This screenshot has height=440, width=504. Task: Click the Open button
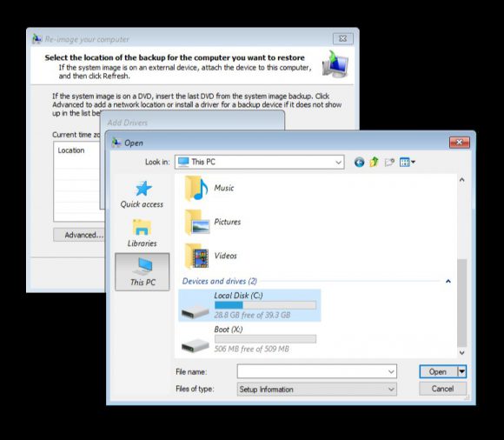(438, 372)
